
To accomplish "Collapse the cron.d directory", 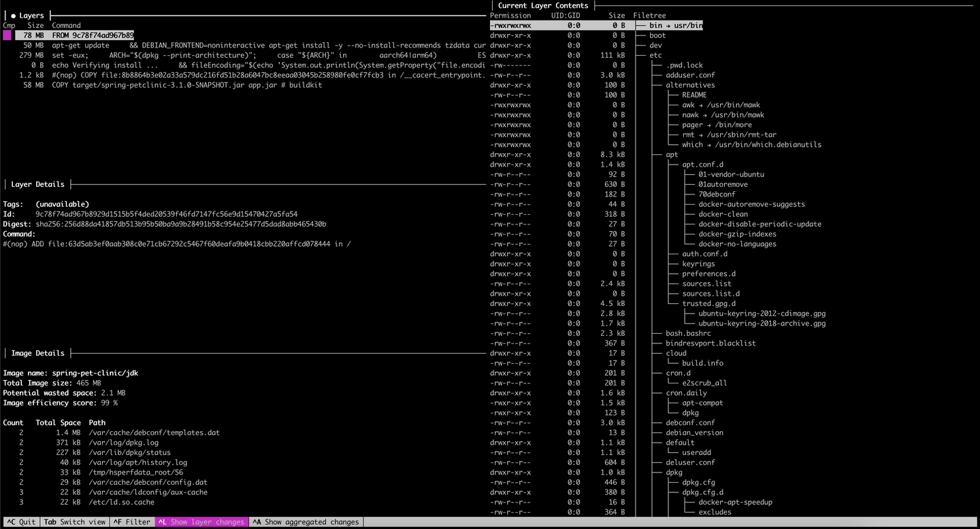I will pyautogui.click(x=678, y=373).
